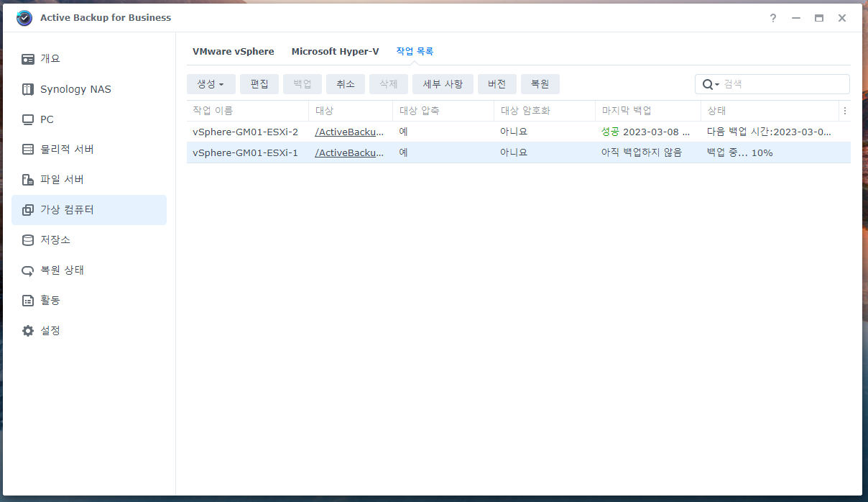Sort by the 작업 이름 column header
868x502 pixels.
click(x=248, y=111)
